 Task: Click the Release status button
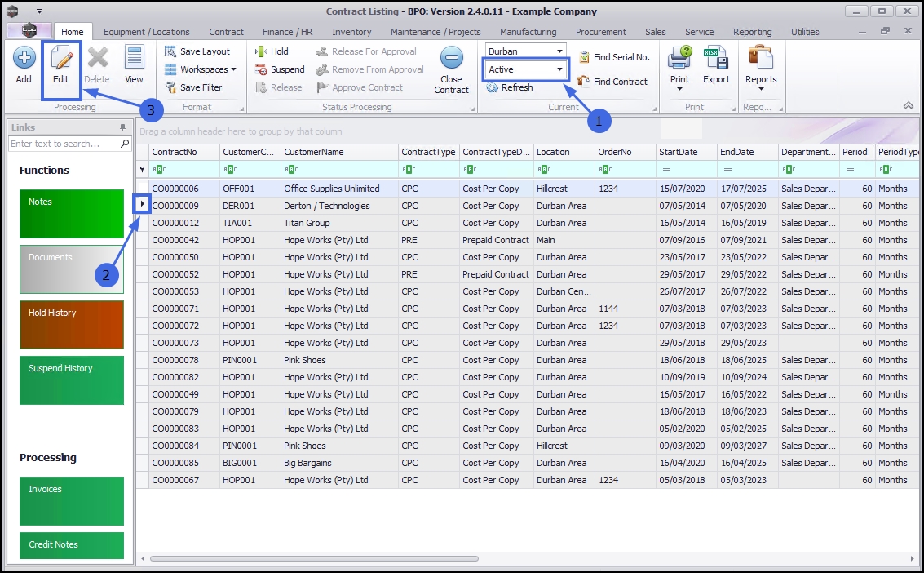coord(279,87)
